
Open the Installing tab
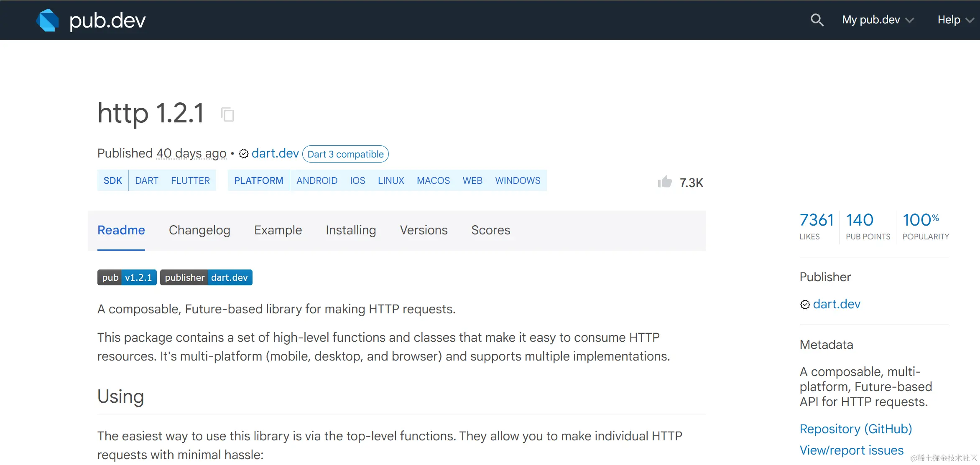pyautogui.click(x=351, y=230)
